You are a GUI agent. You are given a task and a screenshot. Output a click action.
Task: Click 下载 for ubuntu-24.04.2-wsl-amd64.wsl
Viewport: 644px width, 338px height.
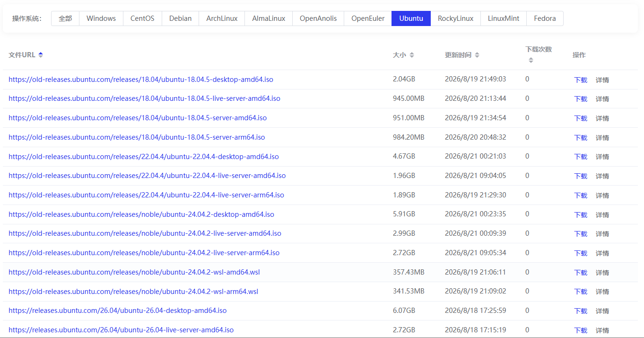point(581,273)
